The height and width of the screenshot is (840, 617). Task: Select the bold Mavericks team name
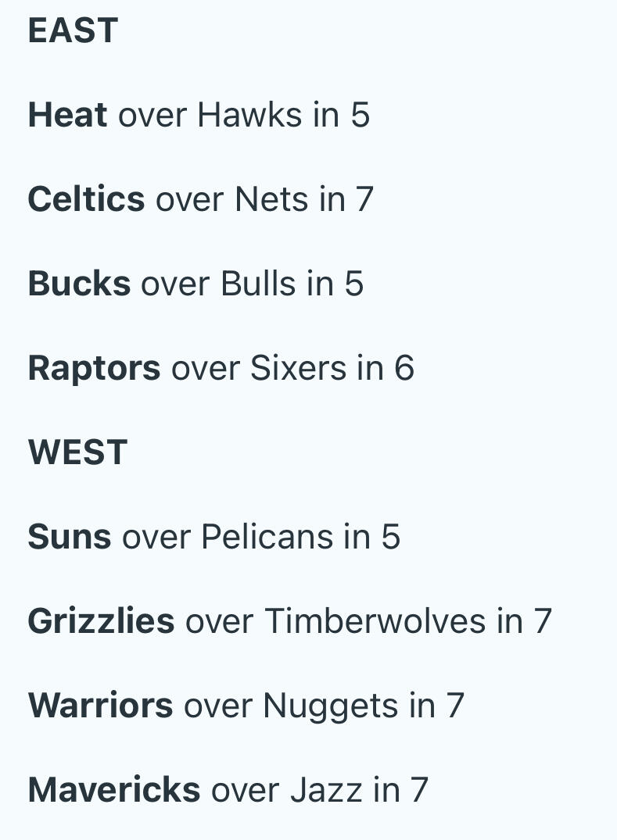coord(114,790)
